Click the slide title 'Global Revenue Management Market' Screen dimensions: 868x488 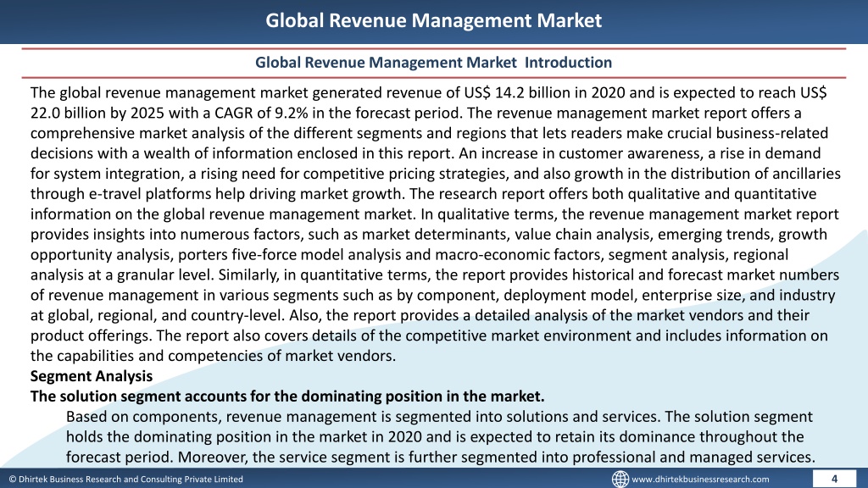433,20
